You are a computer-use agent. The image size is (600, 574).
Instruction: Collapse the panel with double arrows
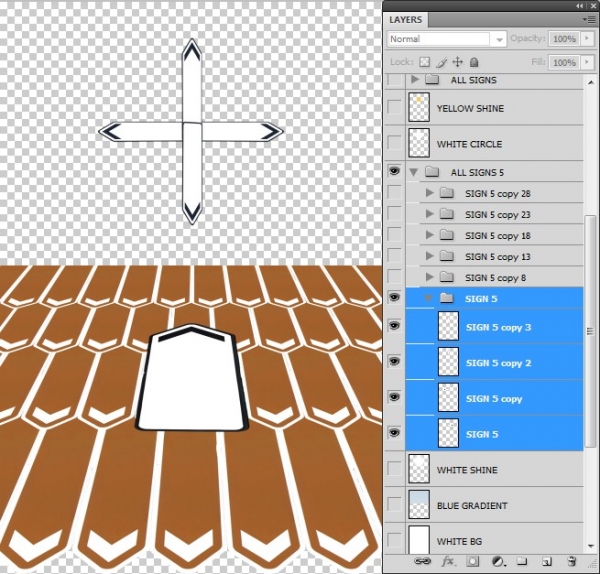coord(580,6)
